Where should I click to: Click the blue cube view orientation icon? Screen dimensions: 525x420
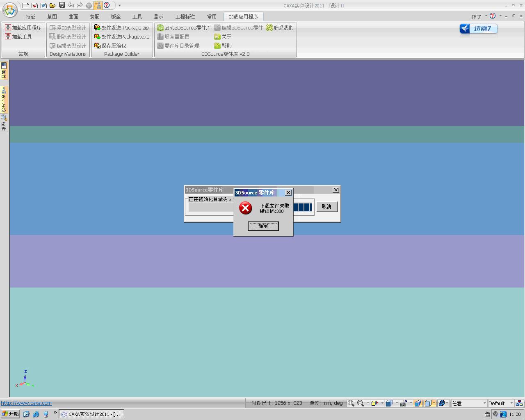coord(389,403)
